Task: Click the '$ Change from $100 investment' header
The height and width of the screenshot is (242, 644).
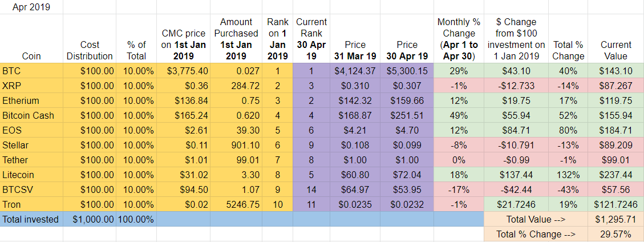Action: 516,39
